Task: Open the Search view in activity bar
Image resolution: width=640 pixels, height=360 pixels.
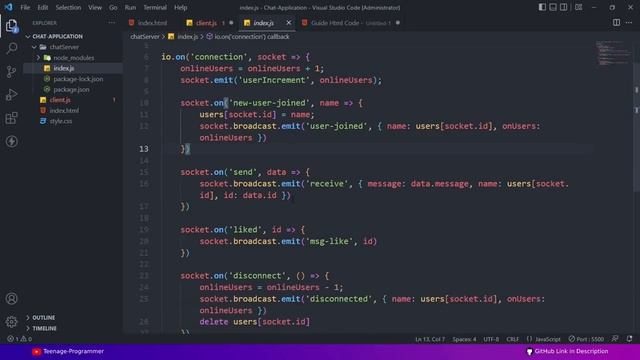Action: (x=11, y=48)
